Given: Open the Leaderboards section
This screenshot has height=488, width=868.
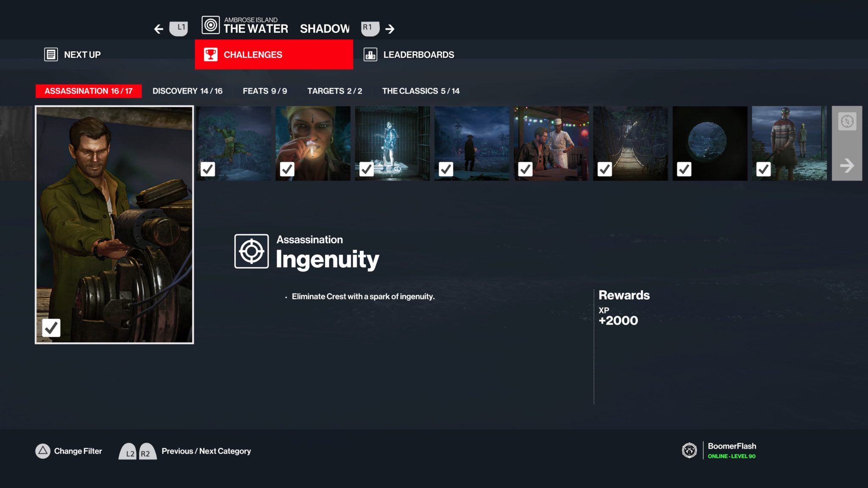Looking at the screenshot, I should coord(418,55).
